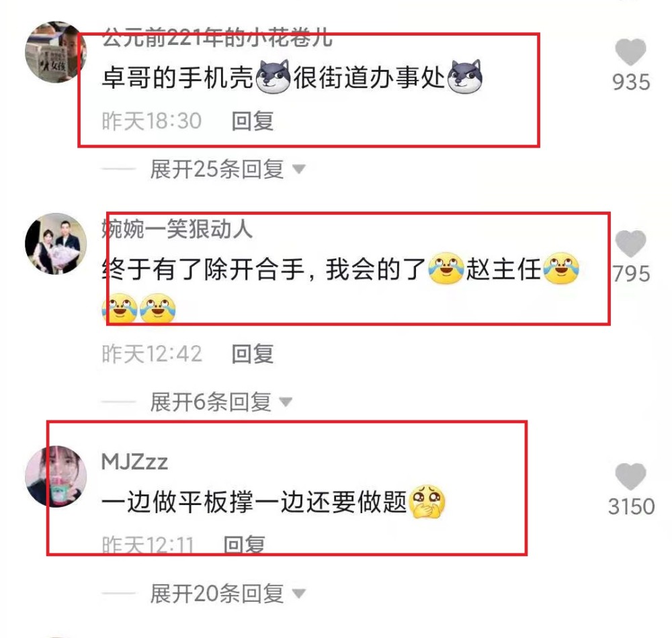Viewport: 672px width, 638px height.
Task: Click the dropdown arrow next to 展开20条回复
Action: click(x=299, y=594)
